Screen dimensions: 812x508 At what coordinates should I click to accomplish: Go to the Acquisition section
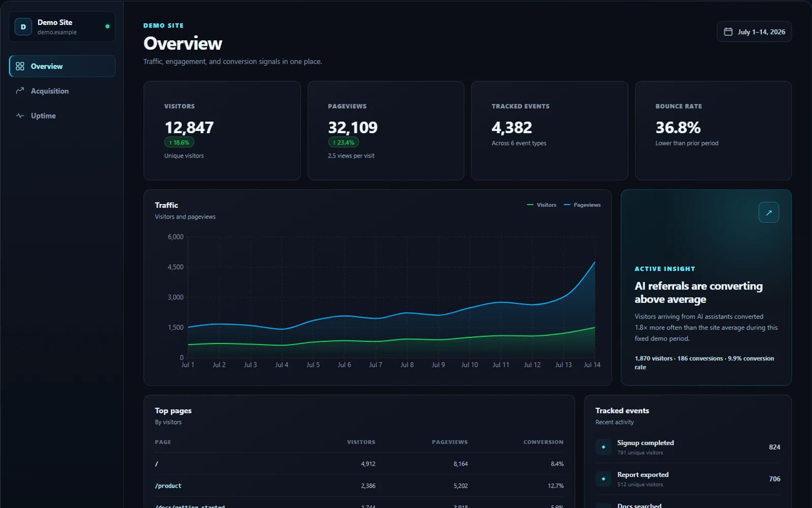[62, 91]
